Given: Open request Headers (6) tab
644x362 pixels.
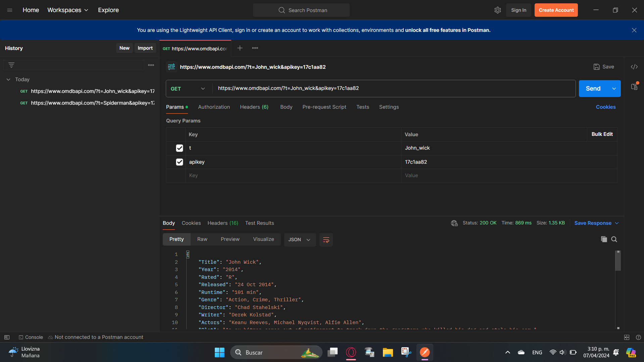Looking at the screenshot, I should pyautogui.click(x=254, y=107).
